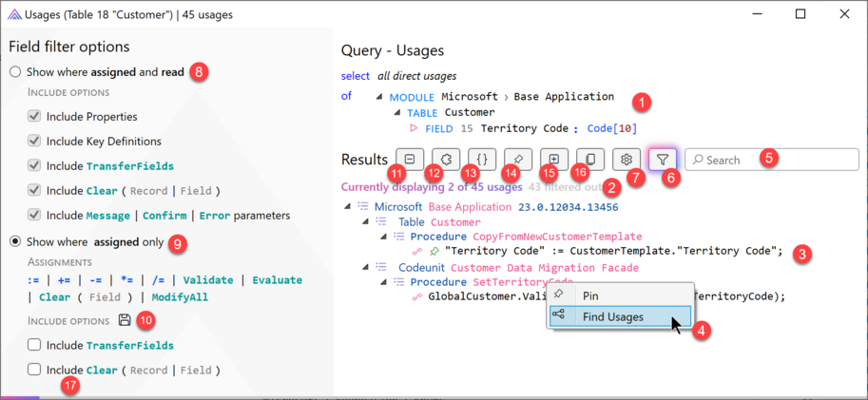
Task: Collapse the MODULE Microsoft Base Application query node
Action: click(379, 97)
